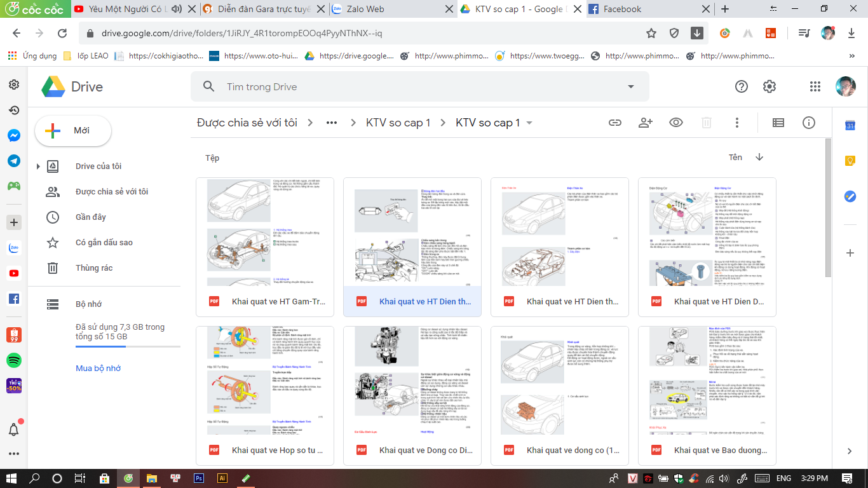Open Được chia sẻ với tôi section
868x488 pixels.
[x=111, y=191]
